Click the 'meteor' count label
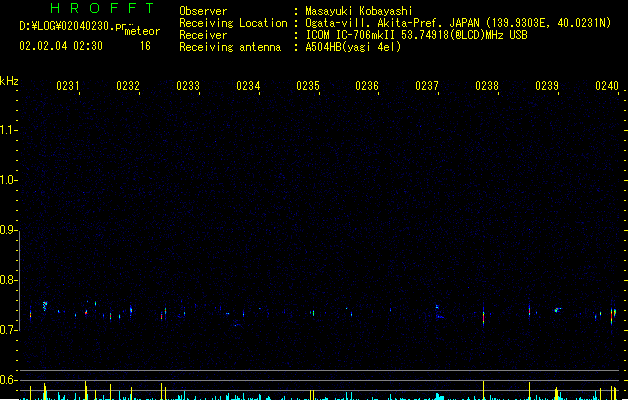Viewport: 629px width, 400px height. 142,31
